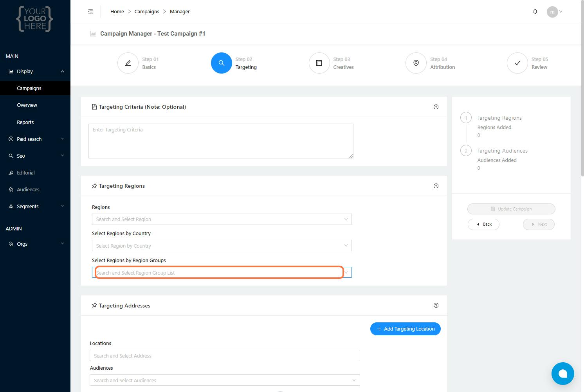This screenshot has height=392, width=584.
Task: Open help for Targeting Regions section
Action: (x=436, y=186)
